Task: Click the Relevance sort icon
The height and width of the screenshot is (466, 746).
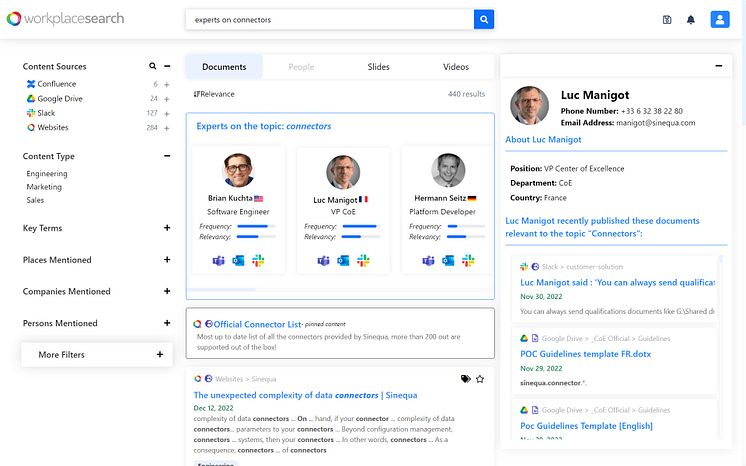Action: (196, 94)
